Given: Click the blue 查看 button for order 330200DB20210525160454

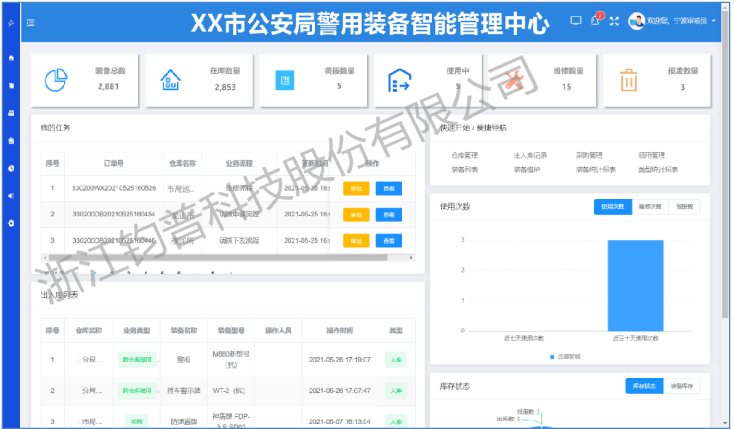Looking at the screenshot, I should [389, 214].
